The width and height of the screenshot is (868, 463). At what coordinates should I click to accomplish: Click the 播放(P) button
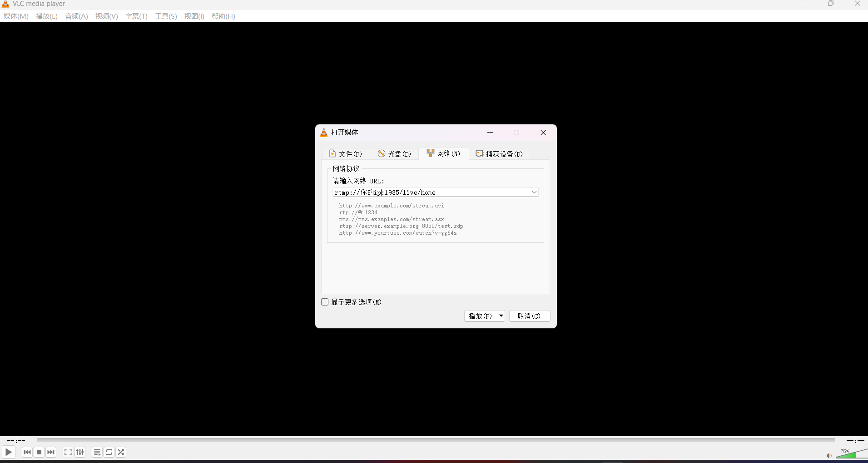[481, 316]
